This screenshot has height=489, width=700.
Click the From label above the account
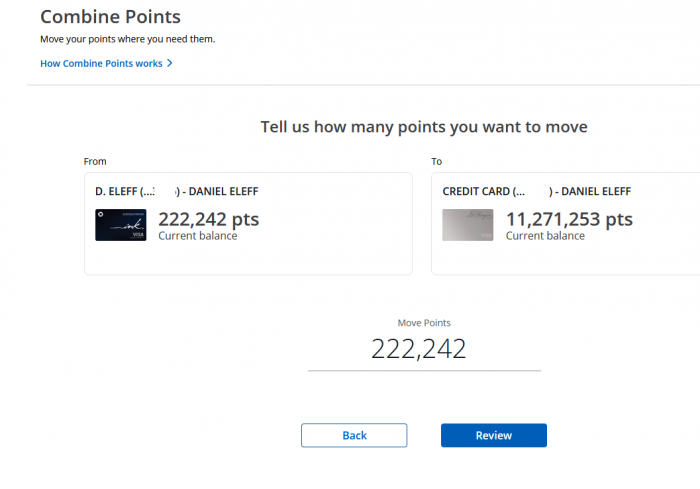(95, 162)
